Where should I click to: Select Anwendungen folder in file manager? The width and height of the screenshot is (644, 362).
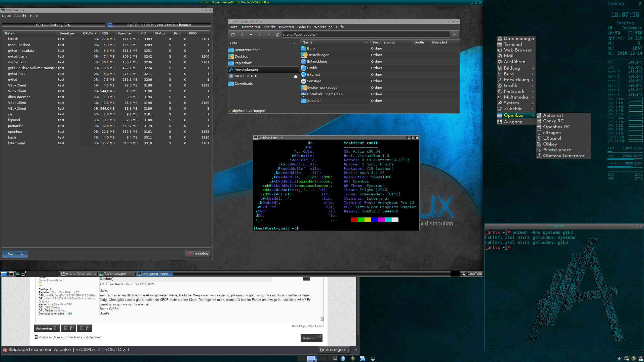[x=246, y=69]
